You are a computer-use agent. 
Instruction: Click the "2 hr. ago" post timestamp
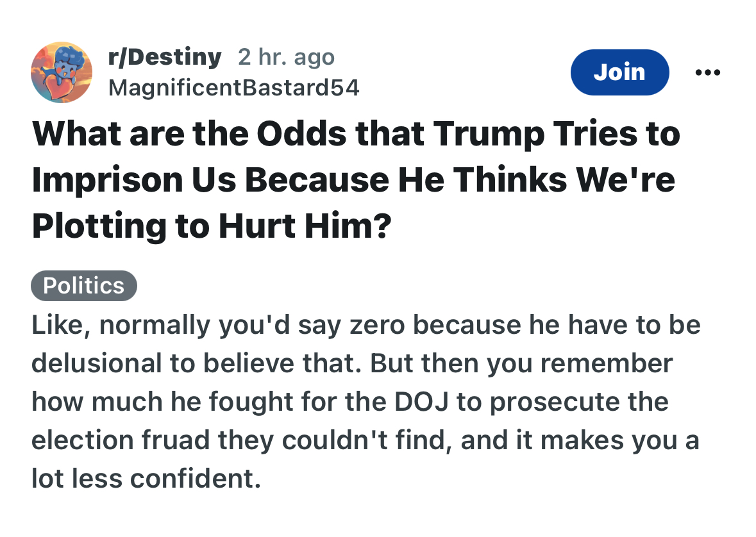pyautogui.click(x=286, y=58)
